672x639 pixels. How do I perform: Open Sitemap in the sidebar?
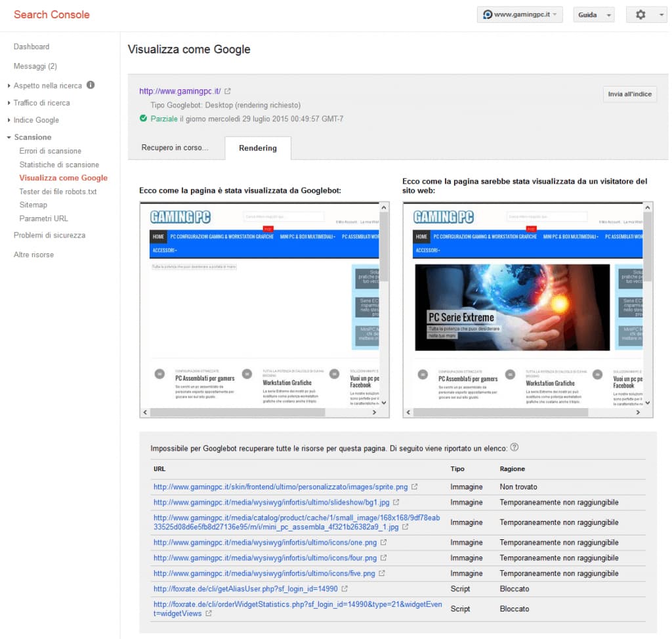pyautogui.click(x=33, y=205)
